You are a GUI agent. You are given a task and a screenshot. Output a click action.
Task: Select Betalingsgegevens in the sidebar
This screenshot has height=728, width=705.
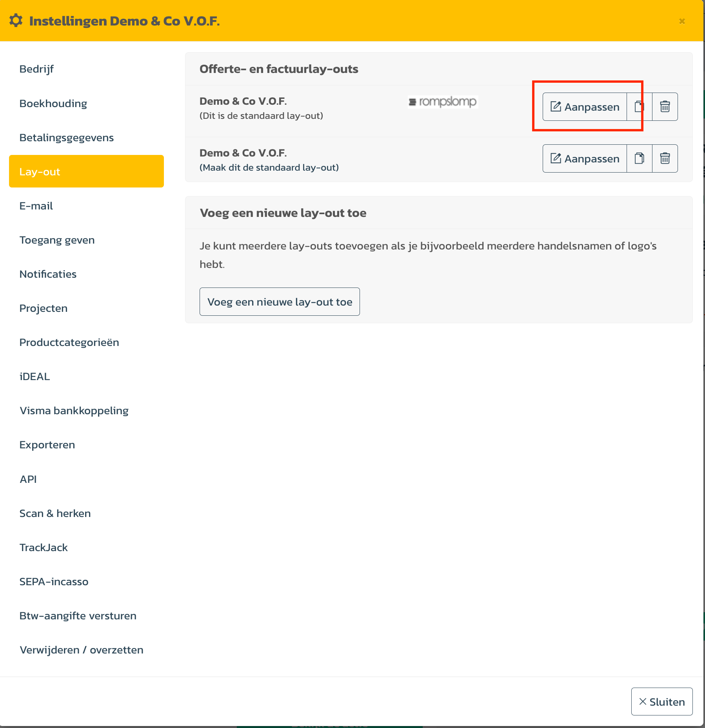(x=67, y=138)
